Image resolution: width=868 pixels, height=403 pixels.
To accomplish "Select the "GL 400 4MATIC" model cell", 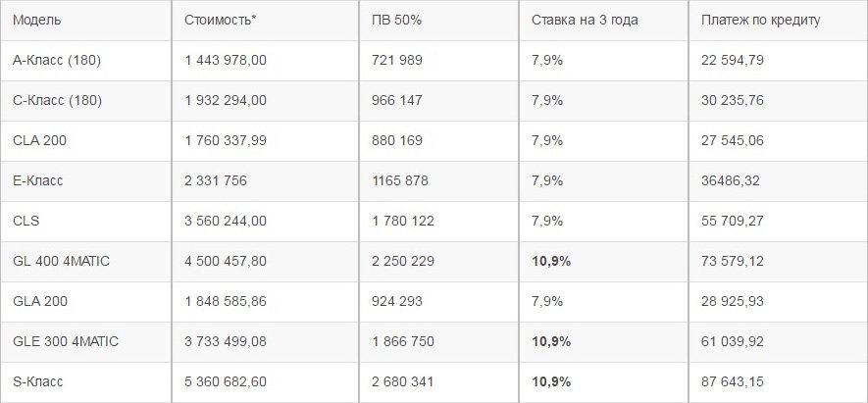I will pyautogui.click(x=55, y=261).
